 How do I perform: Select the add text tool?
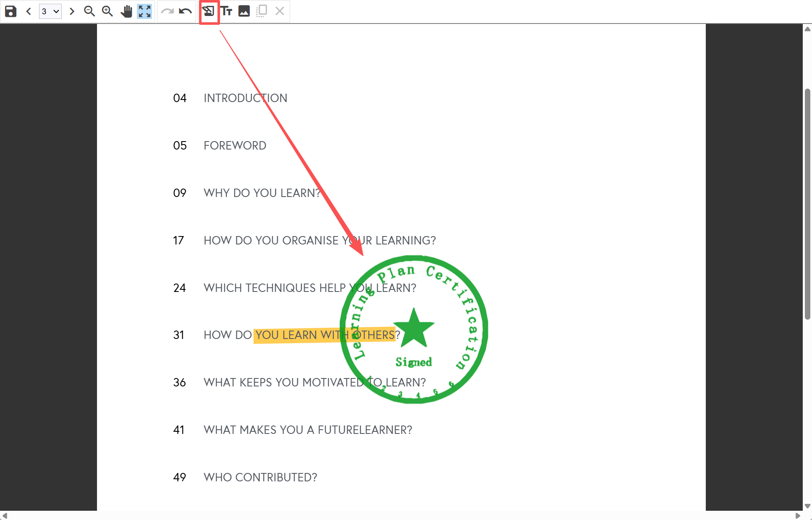(227, 11)
